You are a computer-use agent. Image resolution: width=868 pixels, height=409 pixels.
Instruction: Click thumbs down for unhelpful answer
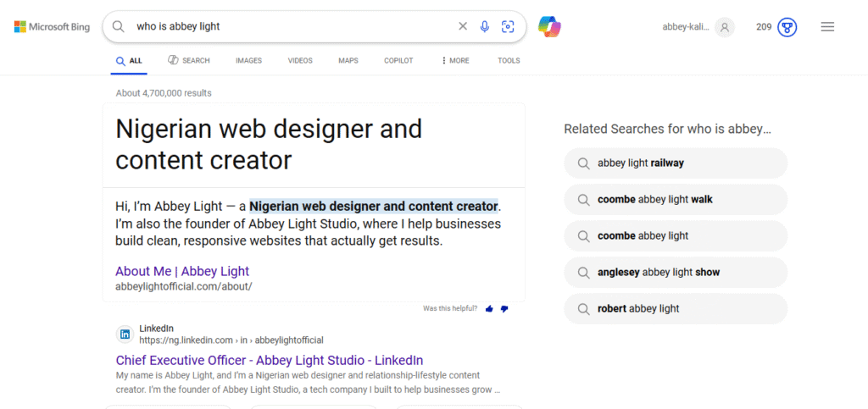pyautogui.click(x=504, y=308)
